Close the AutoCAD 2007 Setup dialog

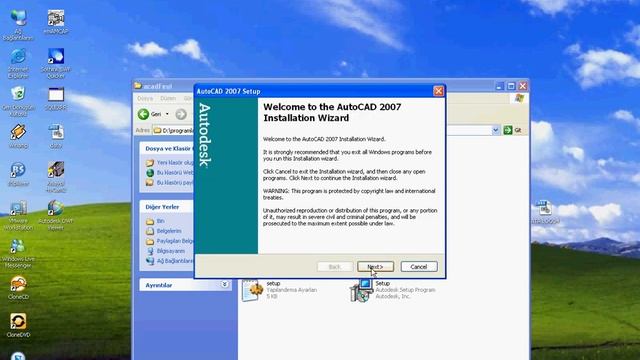[438, 91]
